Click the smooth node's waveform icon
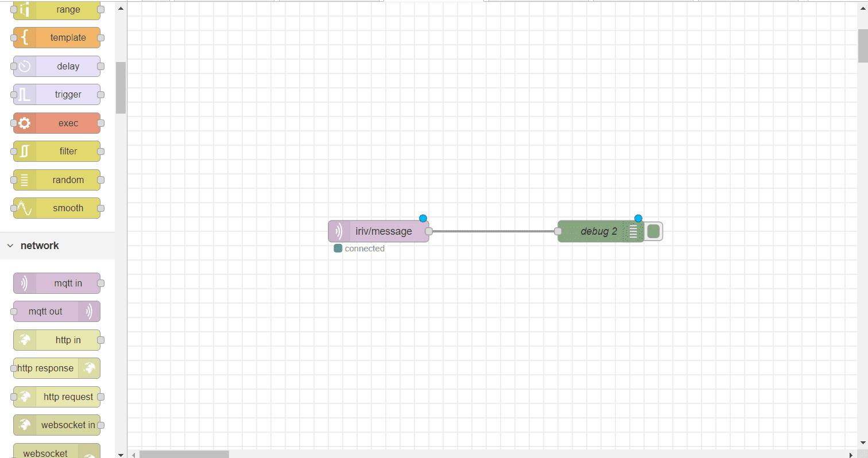 24,208
